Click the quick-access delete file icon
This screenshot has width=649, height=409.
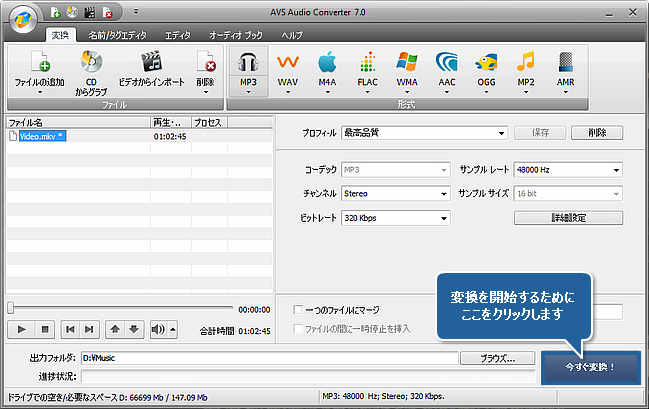click(107, 12)
